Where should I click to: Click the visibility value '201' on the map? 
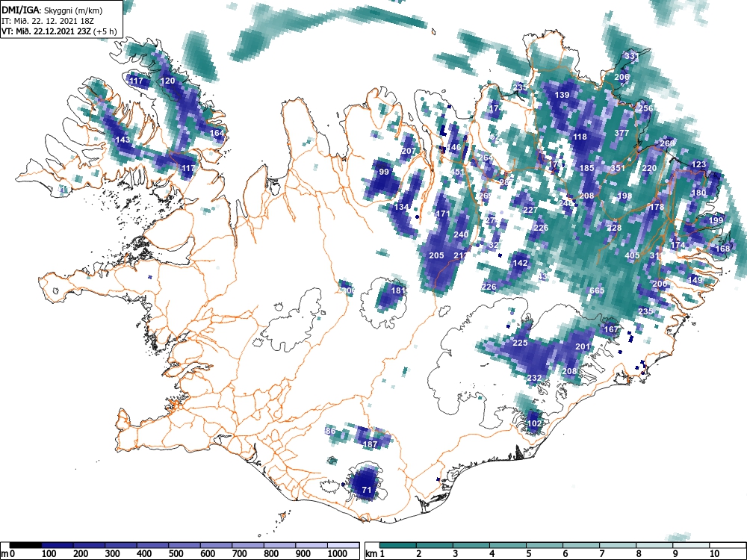coord(583,346)
